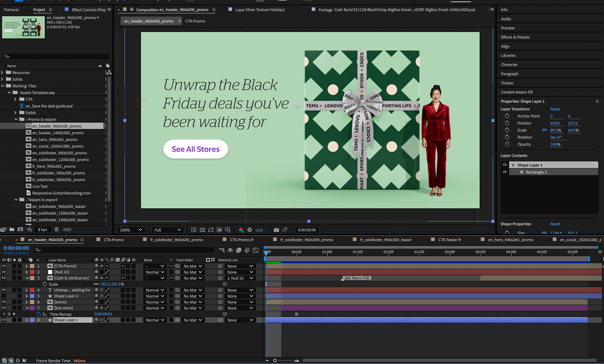This screenshot has height=364, width=604.
Task: Hide Rectangle 1 in Layer Contents
Action: (x=505, y=172)
